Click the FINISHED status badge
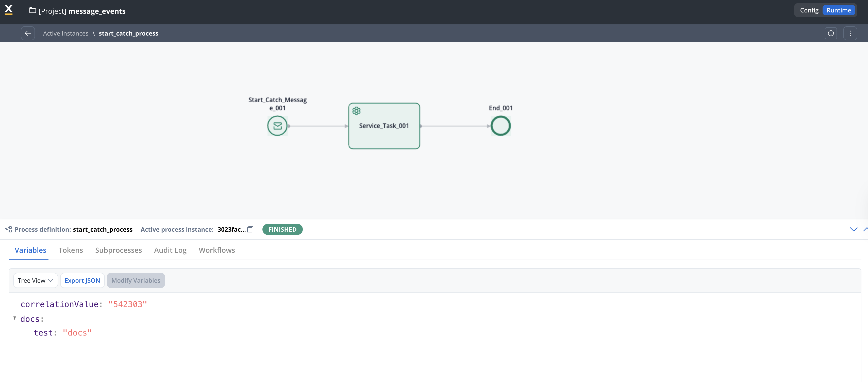The image size is (868, 382). [282, 229]
